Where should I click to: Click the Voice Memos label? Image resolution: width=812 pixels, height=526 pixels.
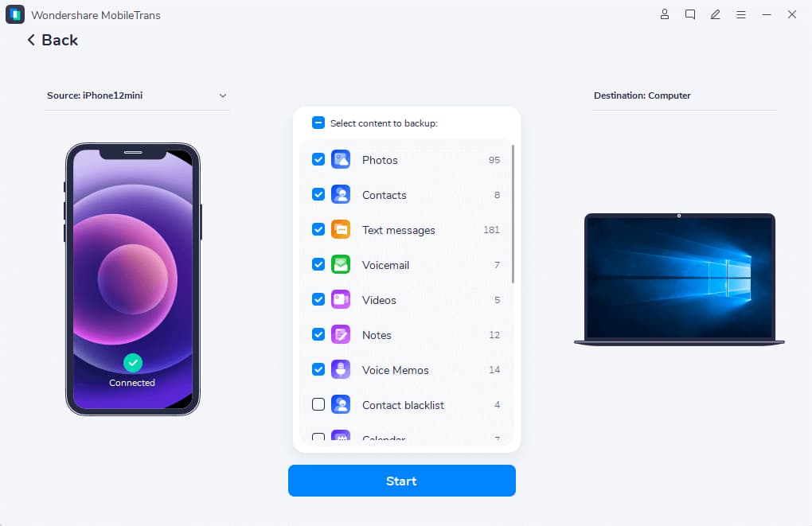click(x=395, y=370)
